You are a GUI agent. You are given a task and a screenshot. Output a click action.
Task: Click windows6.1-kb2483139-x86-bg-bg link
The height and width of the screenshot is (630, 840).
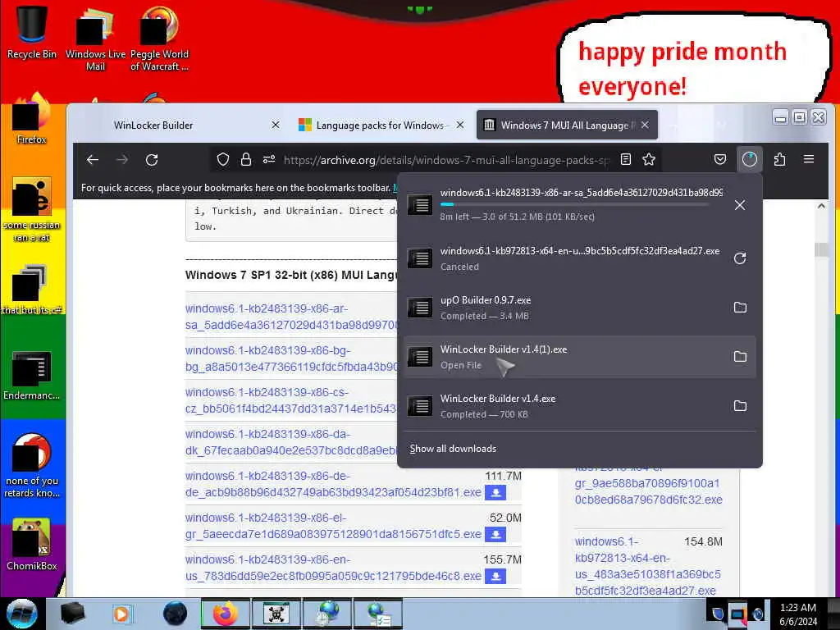point(291,358)
